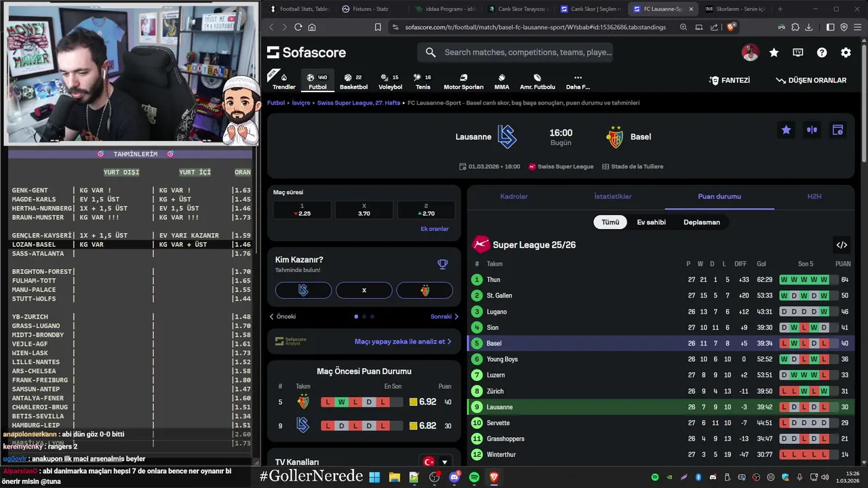
Task: Switch to İstatistikler tab
Action: [x=613, y=197]
